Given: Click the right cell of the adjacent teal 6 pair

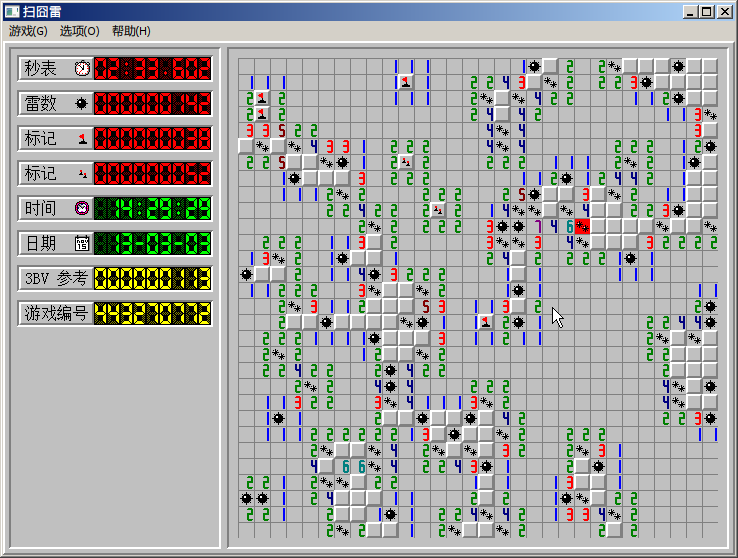Looking at the screenshot, I should pyautogui.click(x=362, y=466).
